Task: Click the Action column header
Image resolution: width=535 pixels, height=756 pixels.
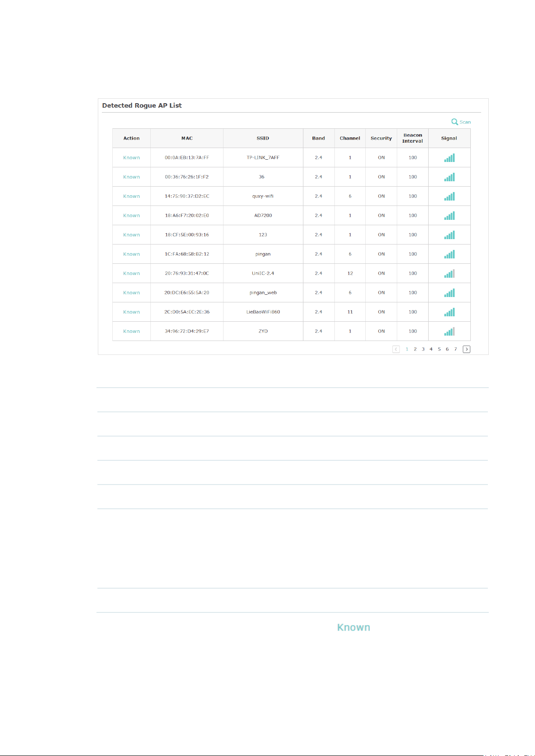Action: point(132,138)
